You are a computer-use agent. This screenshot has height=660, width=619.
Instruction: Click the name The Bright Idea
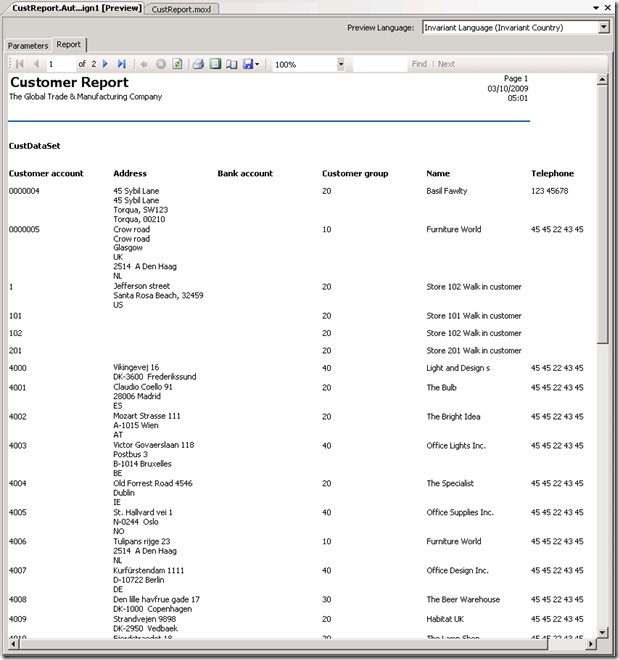click(453, 417)
